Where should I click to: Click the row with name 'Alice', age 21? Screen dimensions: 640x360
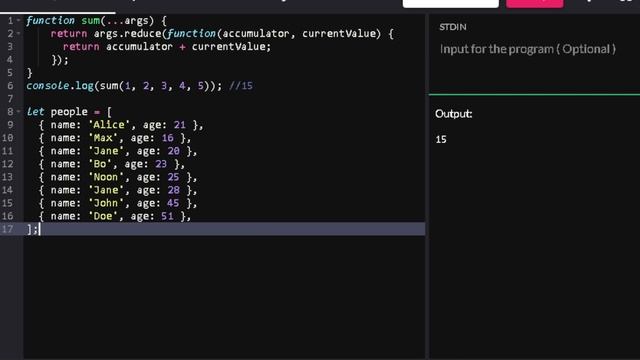click(x=121, y=125)
